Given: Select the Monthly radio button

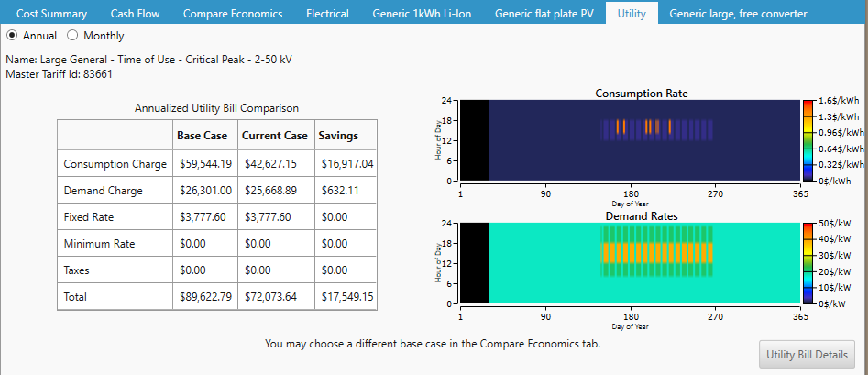Looking at the screenshot, I should pyautogui.click(x=73, y=36).
